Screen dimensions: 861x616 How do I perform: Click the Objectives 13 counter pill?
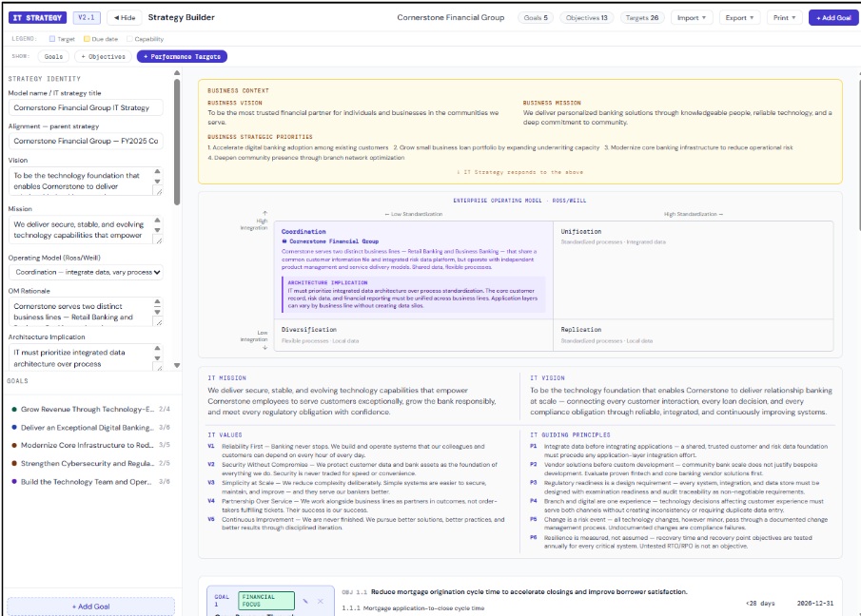coord(586,17)
